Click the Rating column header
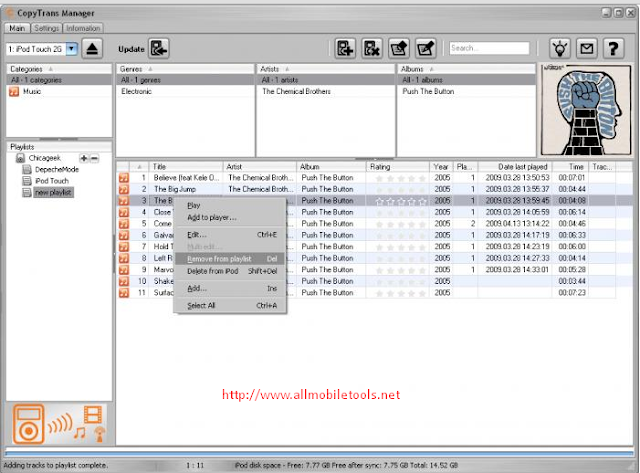The height and width of the screenshot is (473, 640). tap(398, 167)
